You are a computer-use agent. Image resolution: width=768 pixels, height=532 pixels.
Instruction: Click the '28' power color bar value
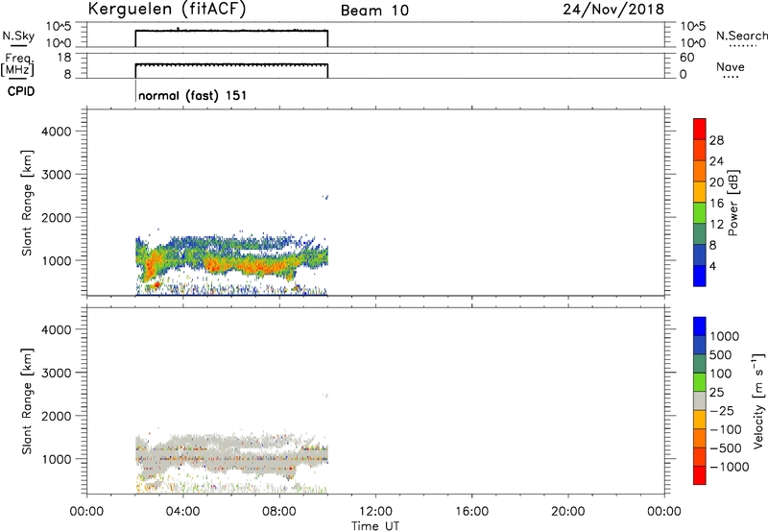click(716, 140)
